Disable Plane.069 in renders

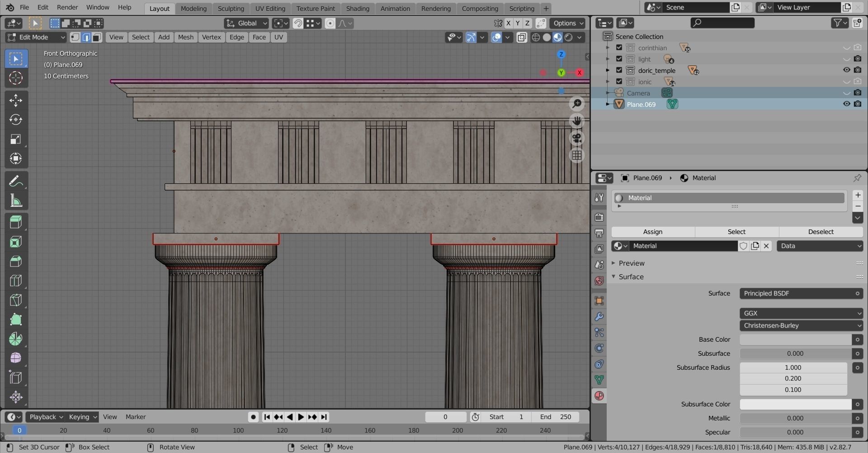[x=858, y=104]
